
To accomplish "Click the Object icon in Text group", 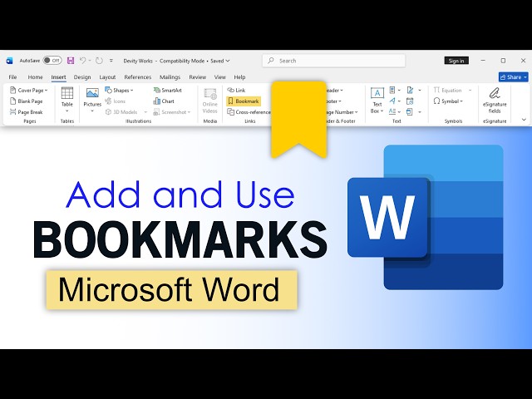I will click(x=410, y=111).
